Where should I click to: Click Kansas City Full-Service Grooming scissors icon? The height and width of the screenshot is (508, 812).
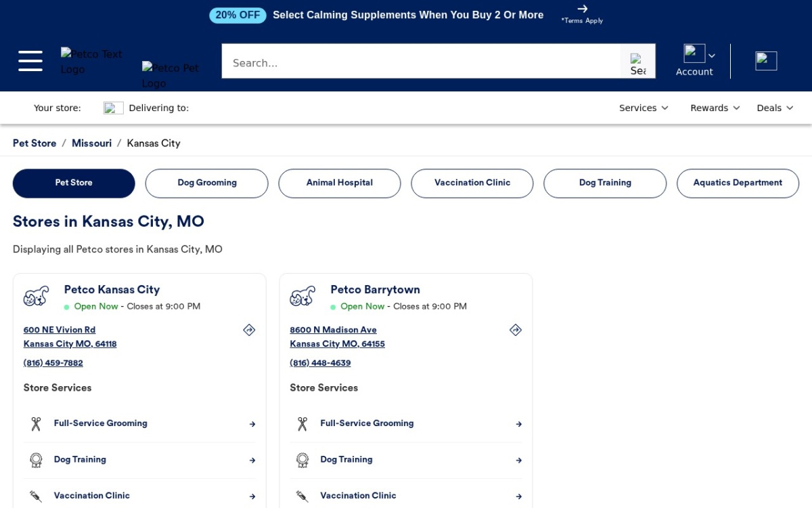coord(36,424)
